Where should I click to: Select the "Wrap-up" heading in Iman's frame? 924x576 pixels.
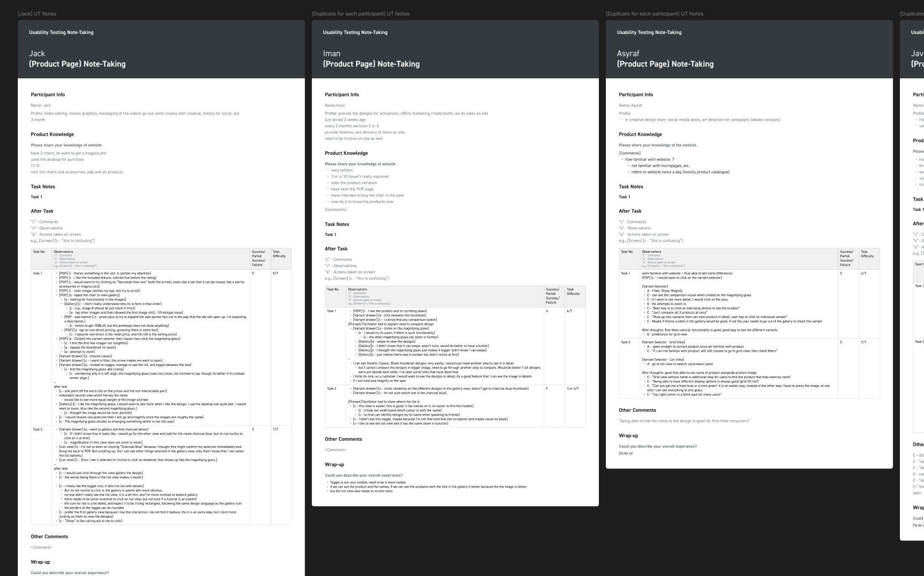coord(334,465)
